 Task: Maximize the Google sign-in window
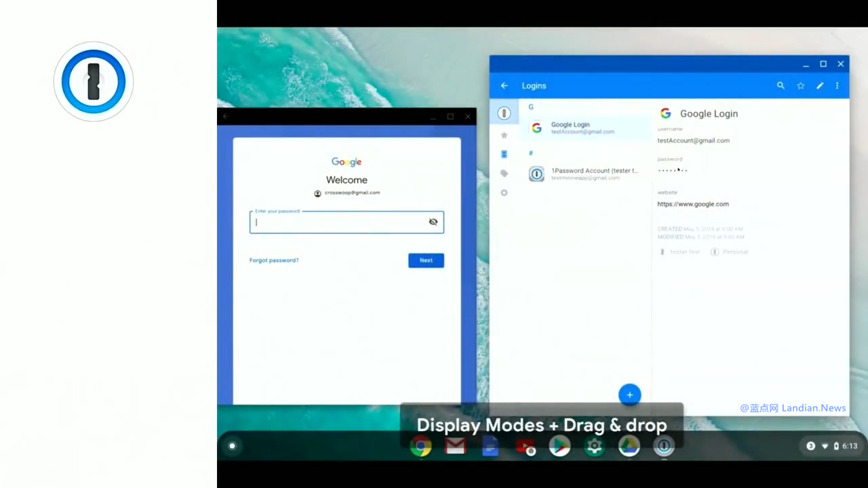[450, 117]
